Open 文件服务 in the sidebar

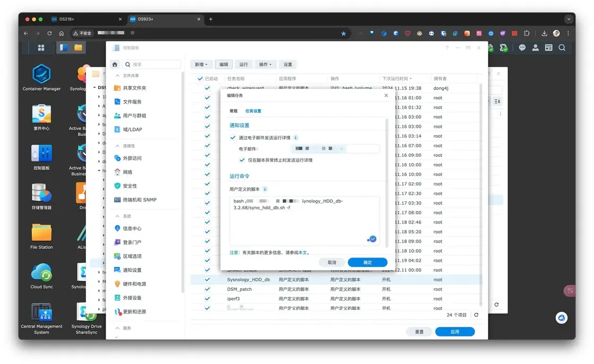[128, 102]
